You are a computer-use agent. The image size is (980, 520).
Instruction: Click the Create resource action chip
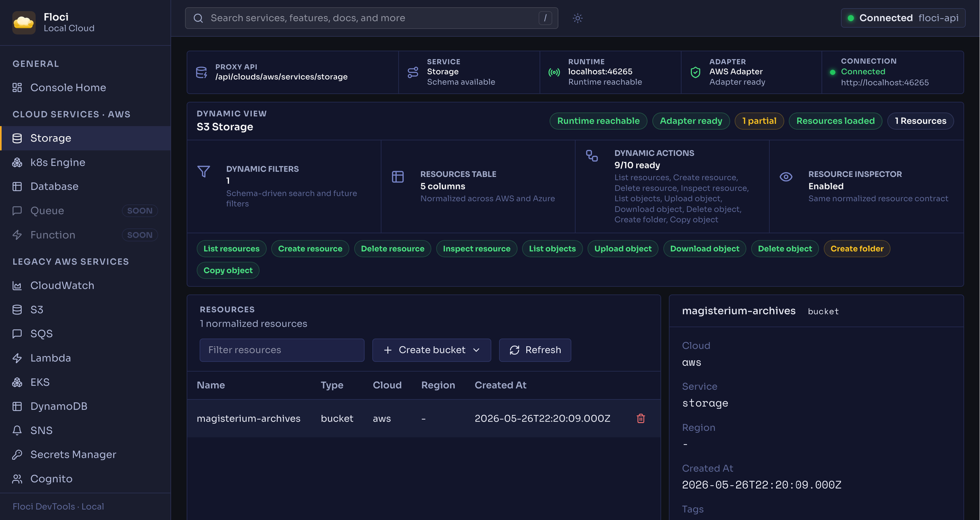pos(310,249)
